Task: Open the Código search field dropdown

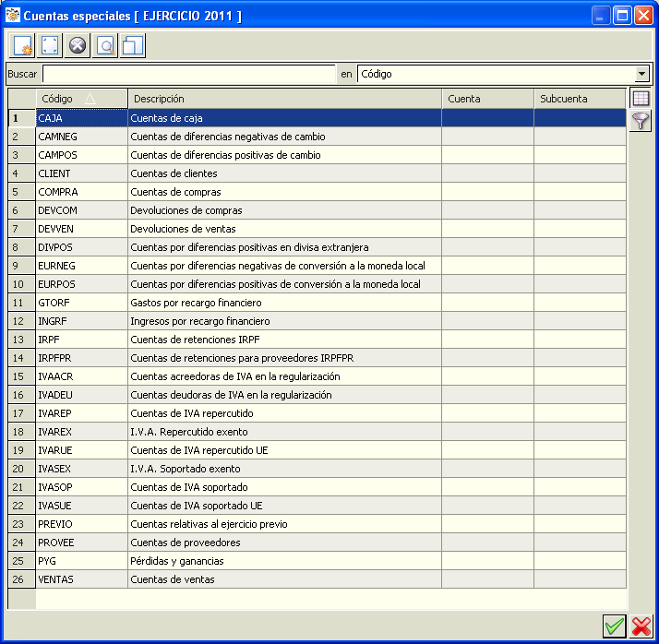Action: click(x=641, y=74)
